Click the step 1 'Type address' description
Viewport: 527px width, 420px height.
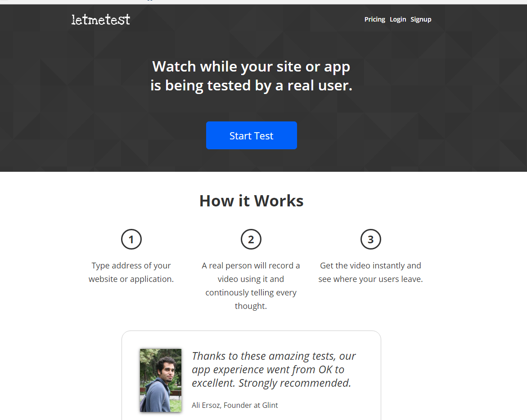pyautogui.click(x=131, y=272)
